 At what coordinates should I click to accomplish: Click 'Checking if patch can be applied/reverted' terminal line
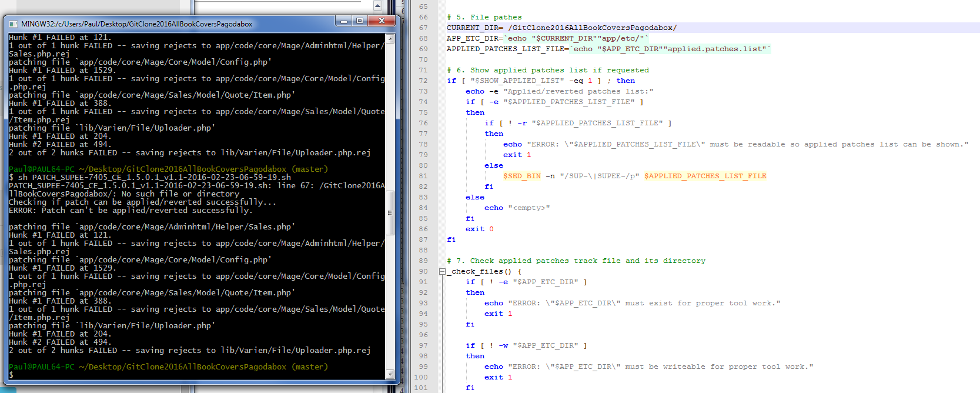pyautogui.click(x=142, y=202)
